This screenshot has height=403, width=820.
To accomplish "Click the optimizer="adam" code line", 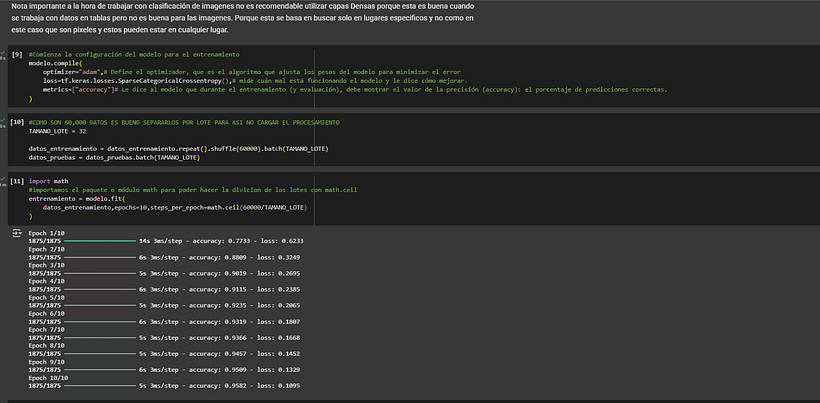I will (x=252, y=72).
